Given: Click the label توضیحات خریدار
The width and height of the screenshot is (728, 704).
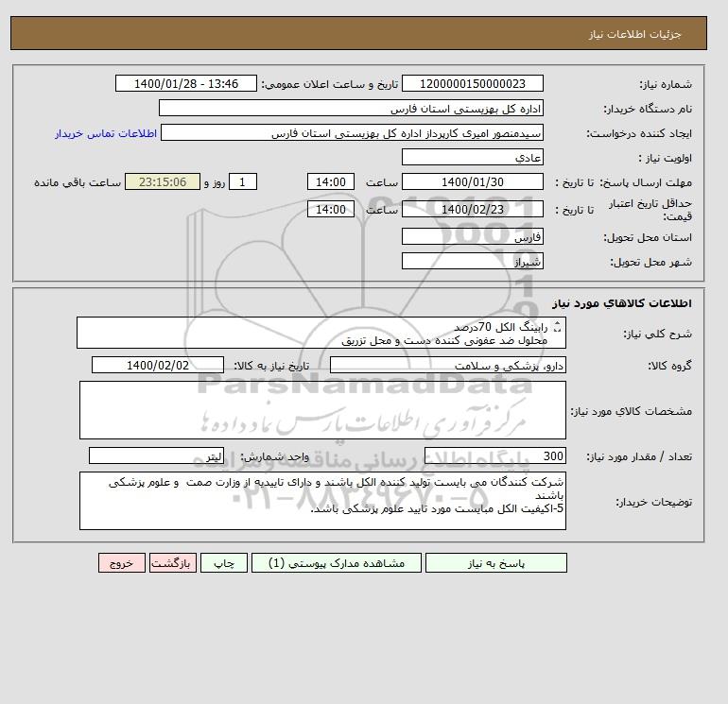Looking at the screenshot, I should [653, 502].
